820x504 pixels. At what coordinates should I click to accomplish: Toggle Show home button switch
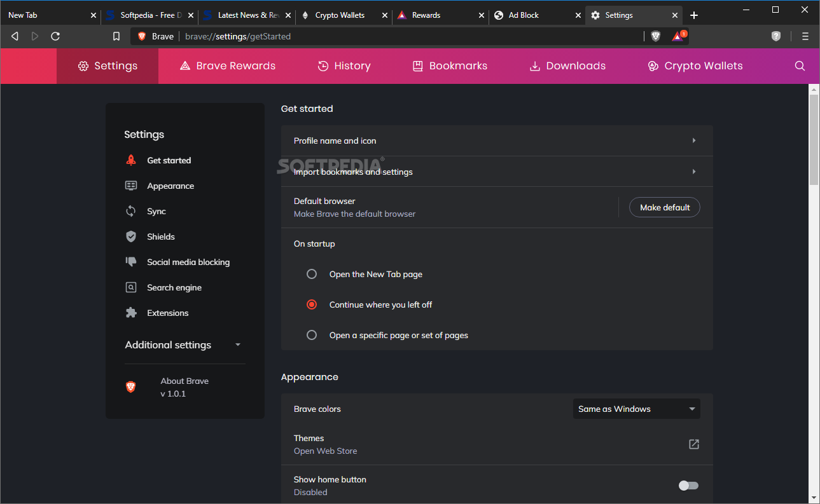point(688,486)
